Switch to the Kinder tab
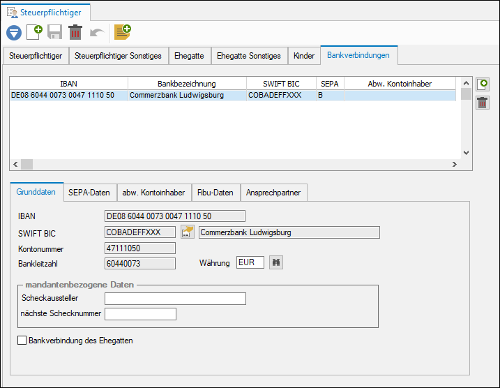500x388 pixels. tap(304, 56)
